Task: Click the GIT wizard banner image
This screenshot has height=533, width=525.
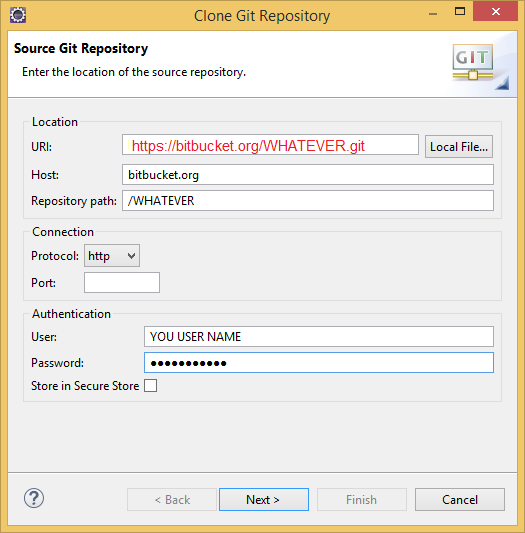Action: pos(473,62)
